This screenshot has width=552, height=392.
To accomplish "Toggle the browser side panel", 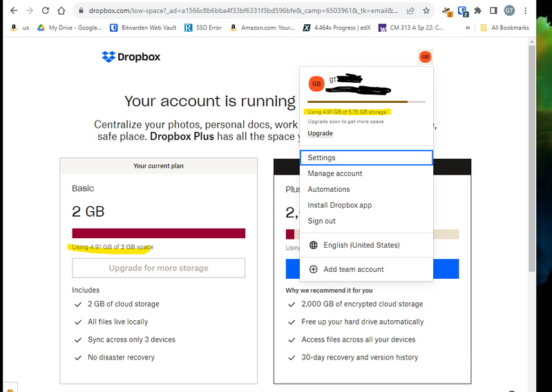I will tap(493, 10).
